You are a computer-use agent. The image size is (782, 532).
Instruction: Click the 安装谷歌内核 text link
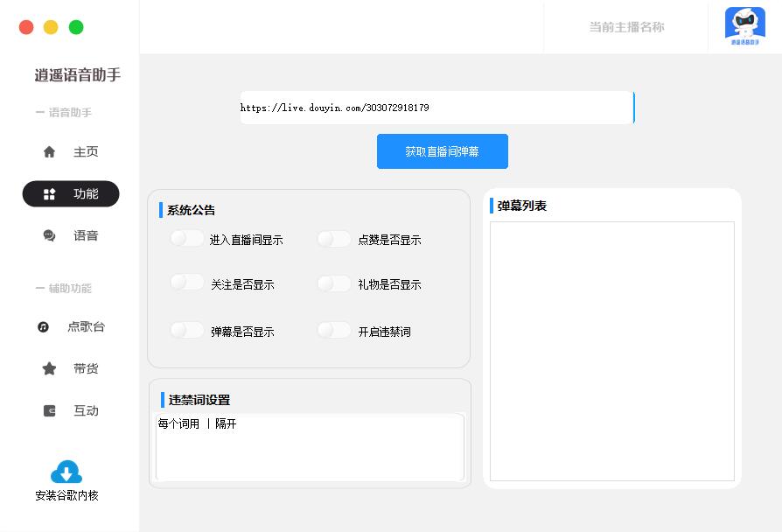click(66, 496)
